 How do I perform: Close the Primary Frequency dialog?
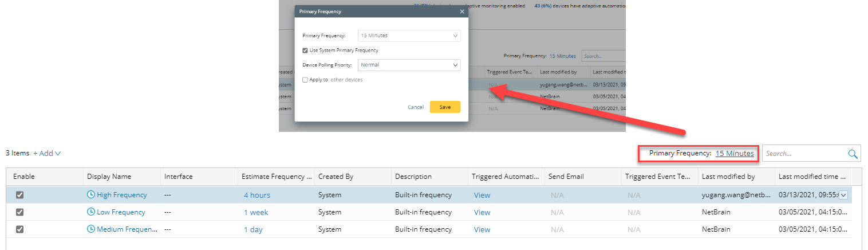[462, 11]
